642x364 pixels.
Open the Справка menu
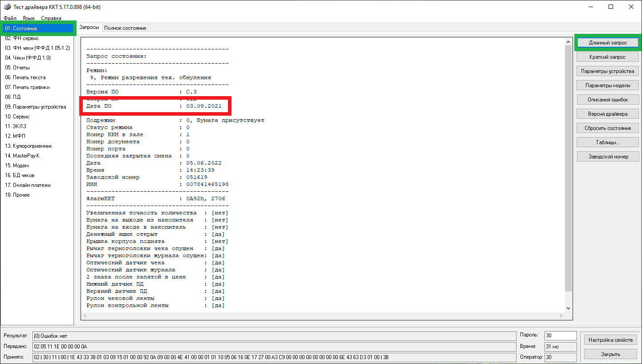[x=51, y=18]
